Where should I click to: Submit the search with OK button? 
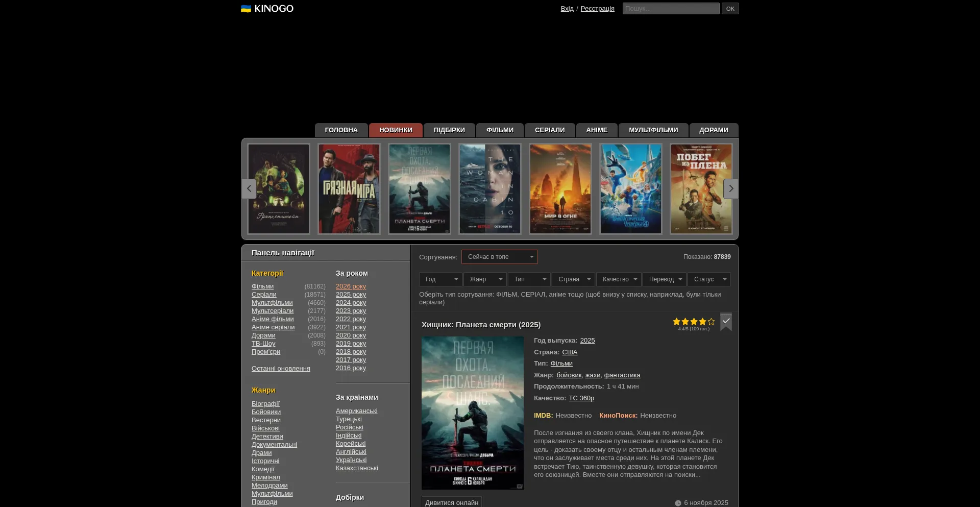pos(730,9)
